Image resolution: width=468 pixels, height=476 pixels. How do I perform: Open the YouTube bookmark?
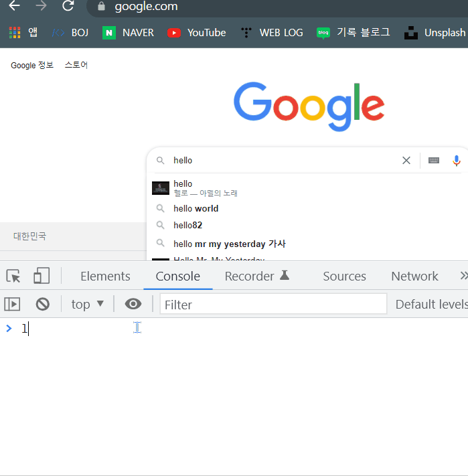pyautogui.click(x=197, y=33)
